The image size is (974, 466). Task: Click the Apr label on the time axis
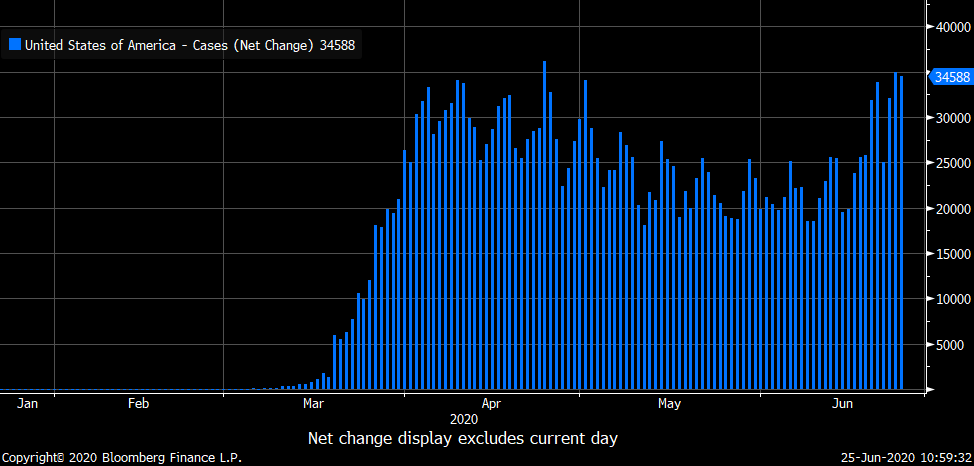point(491,404)
